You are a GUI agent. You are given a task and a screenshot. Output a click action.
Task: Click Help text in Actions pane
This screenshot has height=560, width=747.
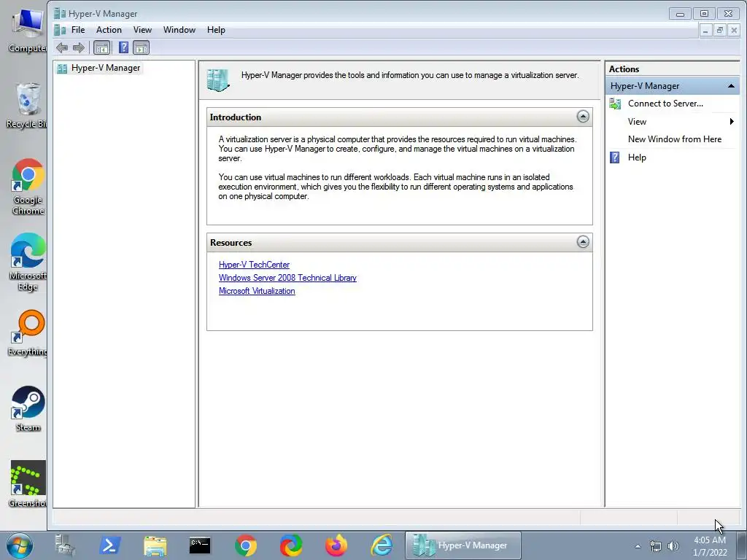[637, 157]
